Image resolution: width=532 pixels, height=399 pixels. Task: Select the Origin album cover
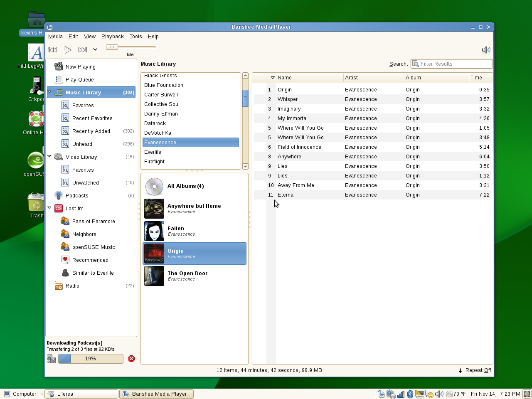click(x=154, y=254)
